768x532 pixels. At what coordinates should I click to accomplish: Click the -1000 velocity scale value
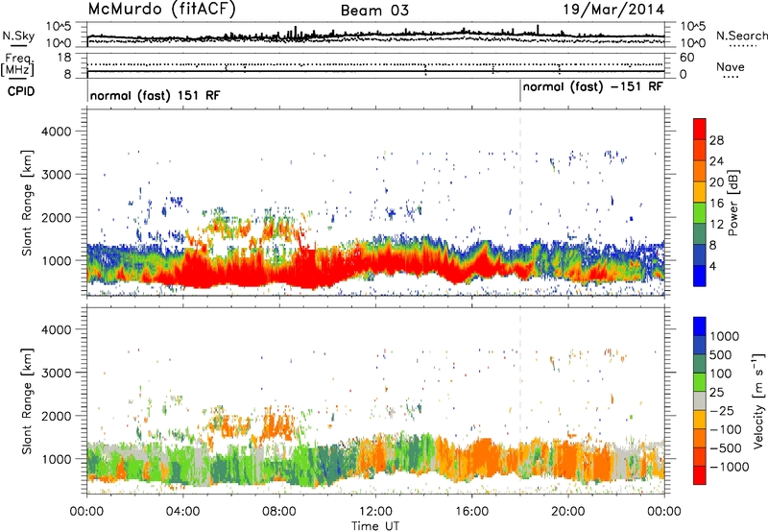click(x=730, y=467)
